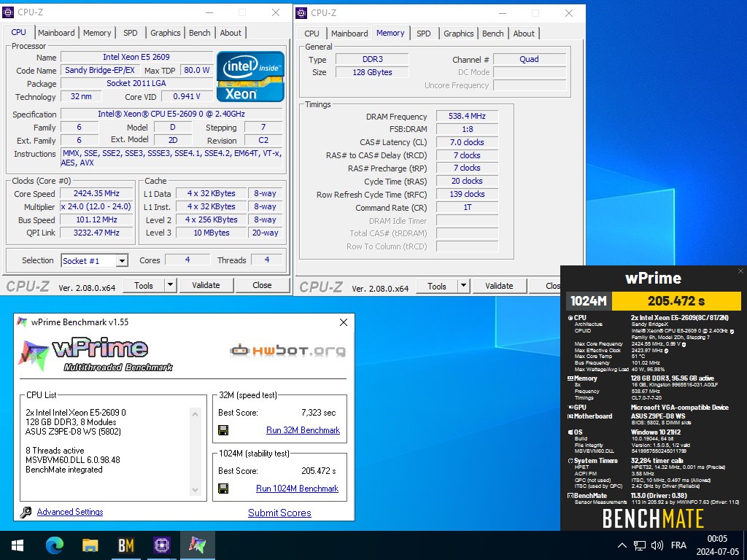
Task: Click the OS Windows icon in BenchMate overlay
Action: click(x=570, y=432)
